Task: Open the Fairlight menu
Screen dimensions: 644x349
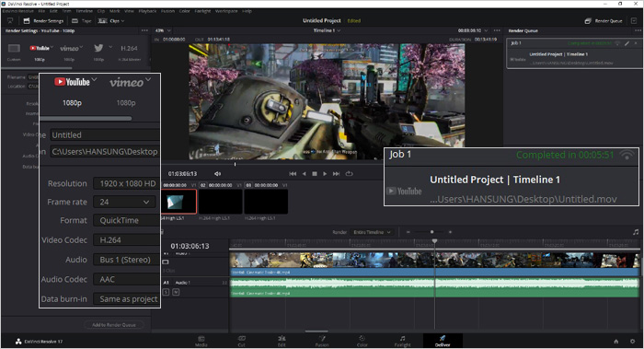Action: [203, 11]
